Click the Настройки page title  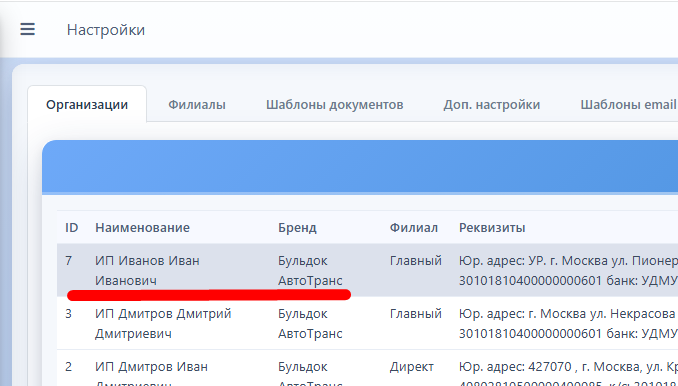106,30
